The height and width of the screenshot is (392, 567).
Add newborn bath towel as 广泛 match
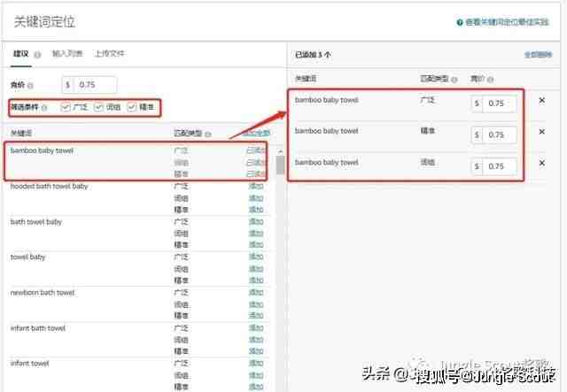click(256, 293)
